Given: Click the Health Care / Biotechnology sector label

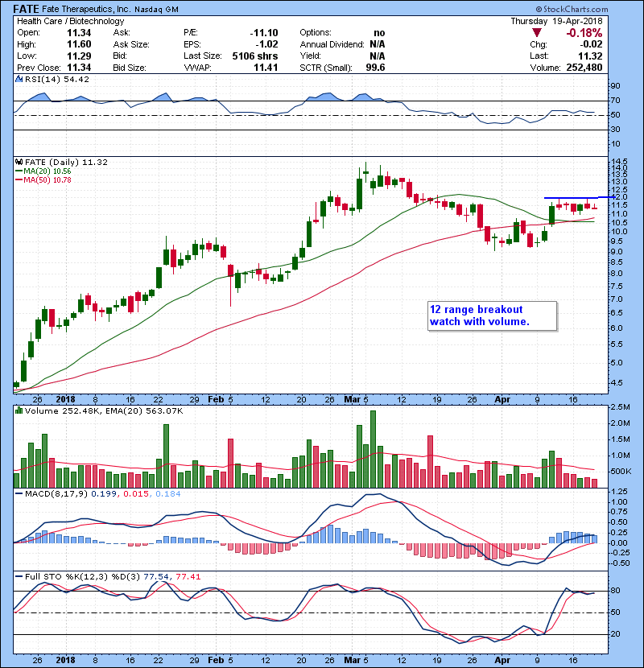Looking at the screenshot, I should (71, 21).
